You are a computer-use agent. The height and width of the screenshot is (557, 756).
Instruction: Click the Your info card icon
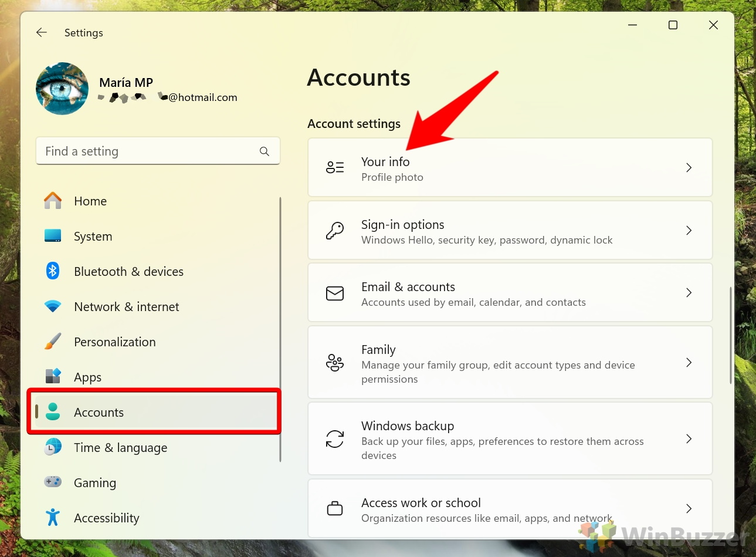coord(335,167)
